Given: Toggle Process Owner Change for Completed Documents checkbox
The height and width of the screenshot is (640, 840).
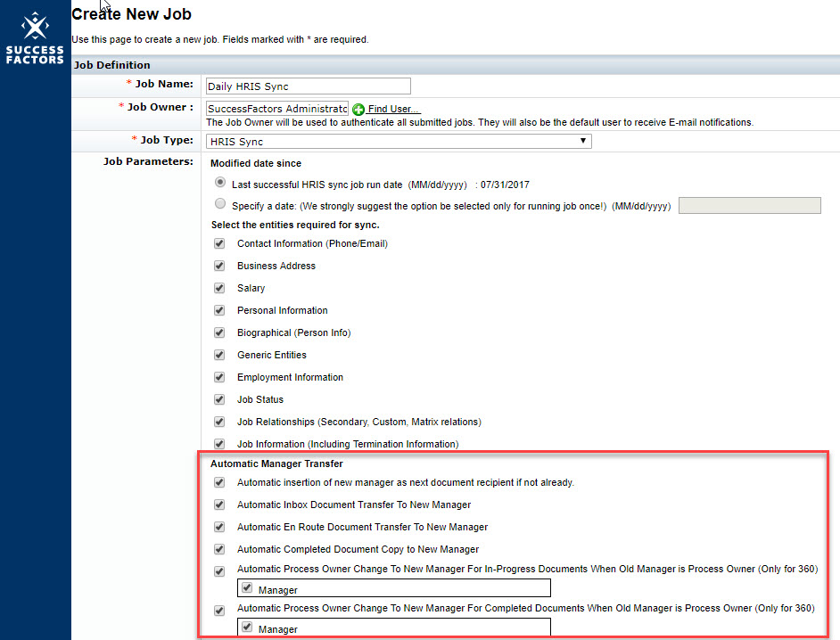Looking at the screenshot, I should (219, 611).
